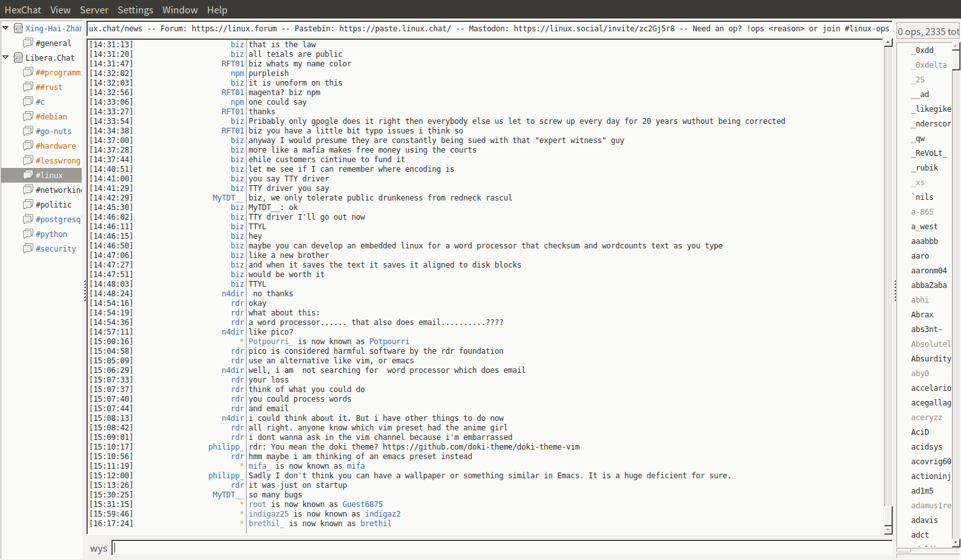Click the #networking channel icon

click(28, 190)
